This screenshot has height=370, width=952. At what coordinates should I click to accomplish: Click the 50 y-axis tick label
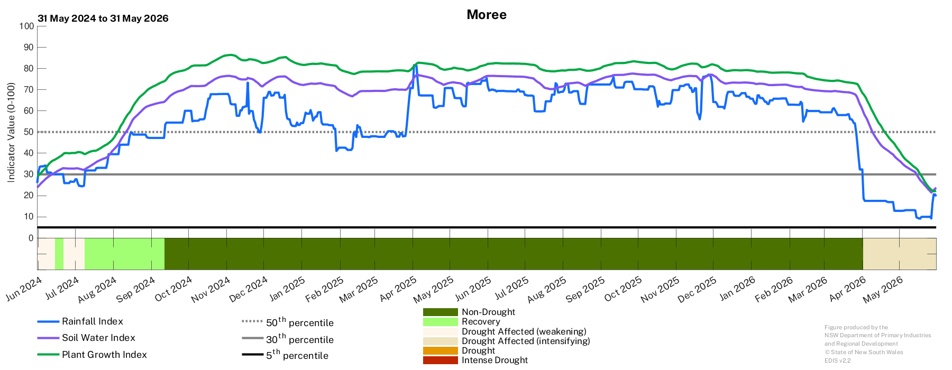(29, 132)
